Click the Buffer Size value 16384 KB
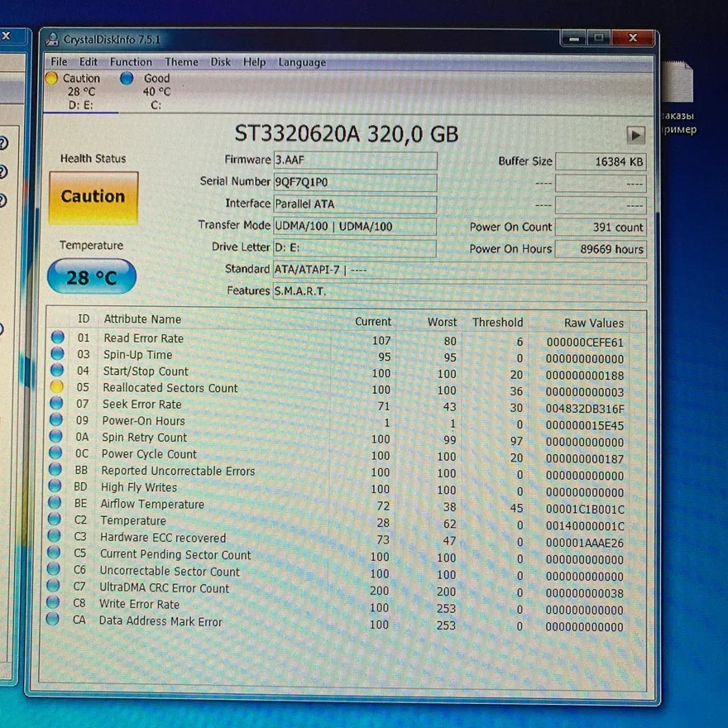 [x=601, y=161]
